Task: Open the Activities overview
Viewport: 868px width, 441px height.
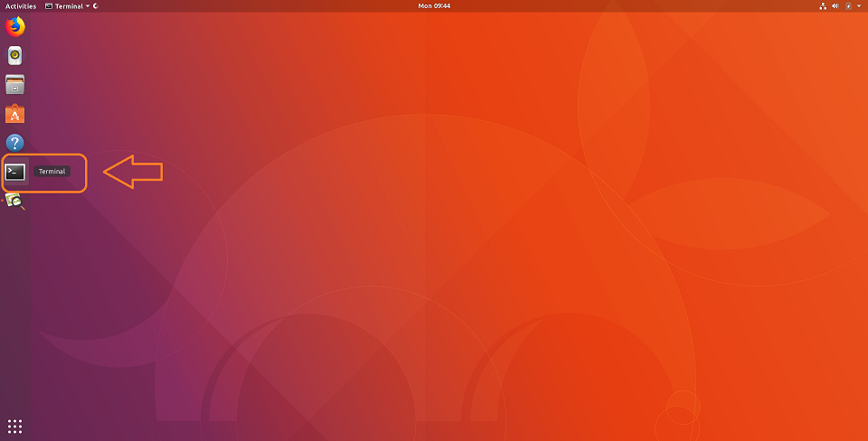Action: point(21,6)
